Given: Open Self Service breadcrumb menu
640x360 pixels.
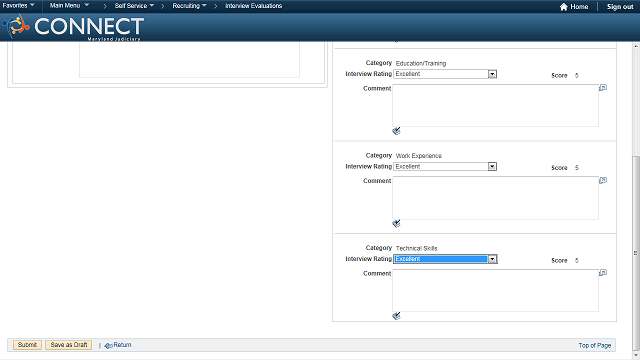Looking at the screenshot, I should click(x=134, y=6).
